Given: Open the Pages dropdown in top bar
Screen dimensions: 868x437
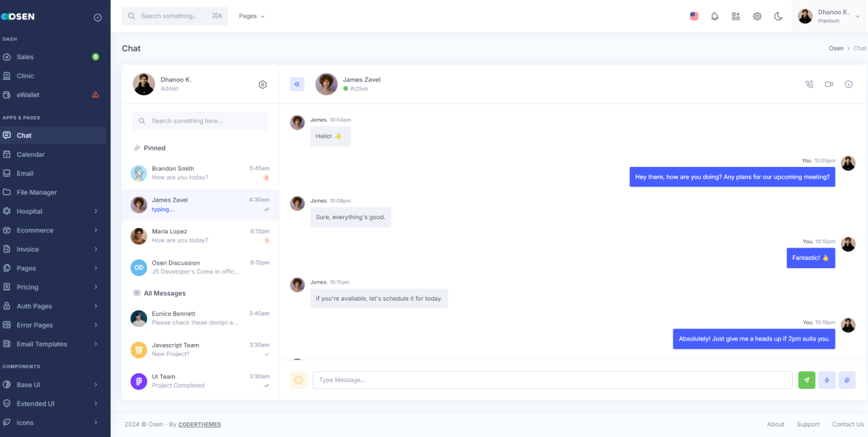Looking at the screenshot, I should tap(252, 16).
